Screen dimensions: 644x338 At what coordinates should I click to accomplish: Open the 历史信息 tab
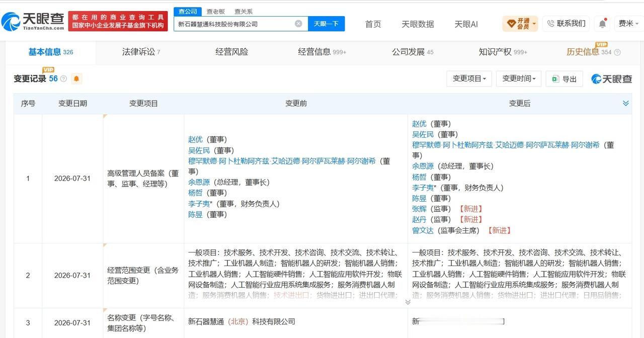(589, 52)
